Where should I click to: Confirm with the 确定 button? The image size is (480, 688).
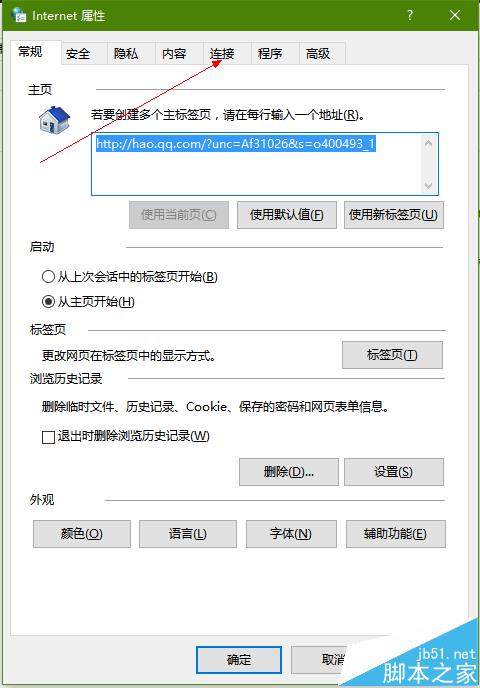click(239, 659)
